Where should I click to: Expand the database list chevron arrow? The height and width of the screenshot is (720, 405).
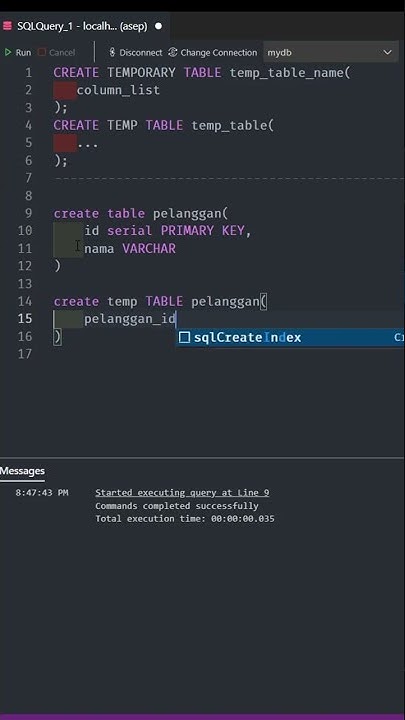click(x=388, y=52)
